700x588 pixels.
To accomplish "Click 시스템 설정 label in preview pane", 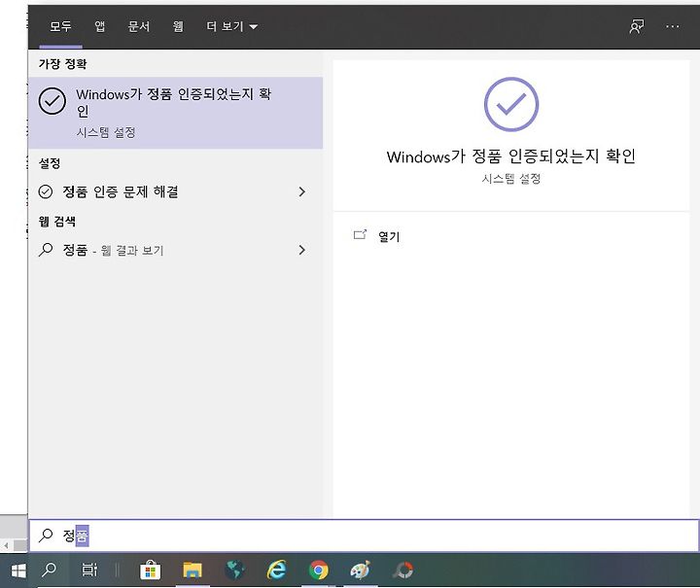I will coord(511,179).
